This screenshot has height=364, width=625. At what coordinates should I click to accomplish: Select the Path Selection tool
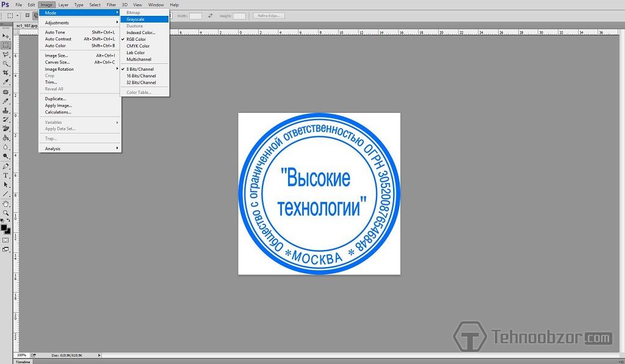(5, 184)
